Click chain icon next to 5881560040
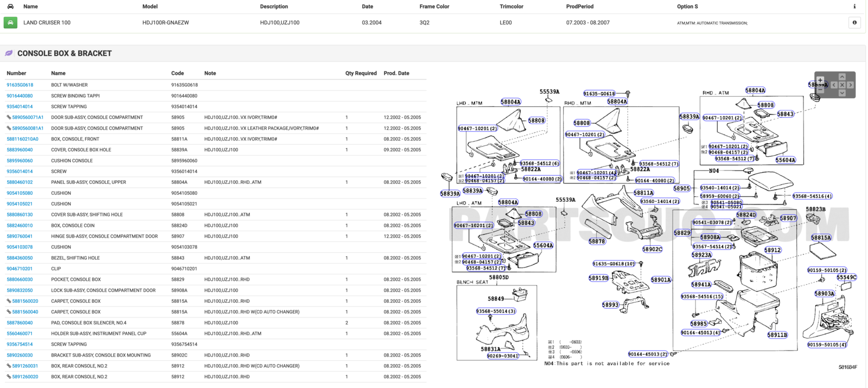Viewport: 868px width, 388px height. click(x=9, y=312)
